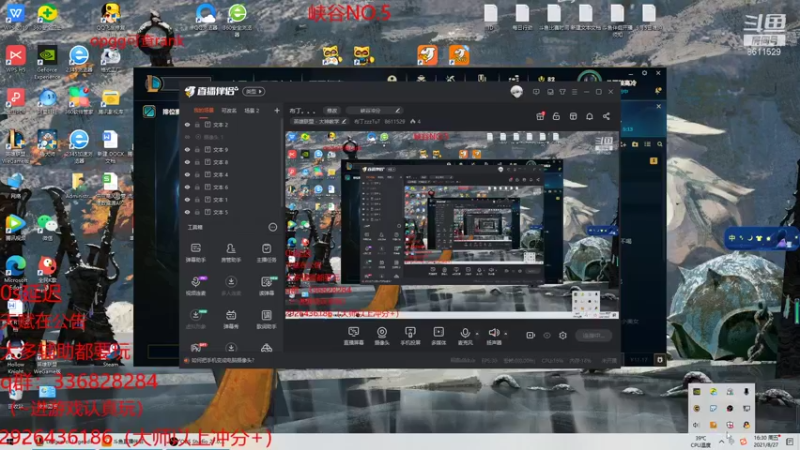This screenshot has width=800, height=450.
Task: Collapse the 工具箱 toolbox section
Action: (273, 227)
